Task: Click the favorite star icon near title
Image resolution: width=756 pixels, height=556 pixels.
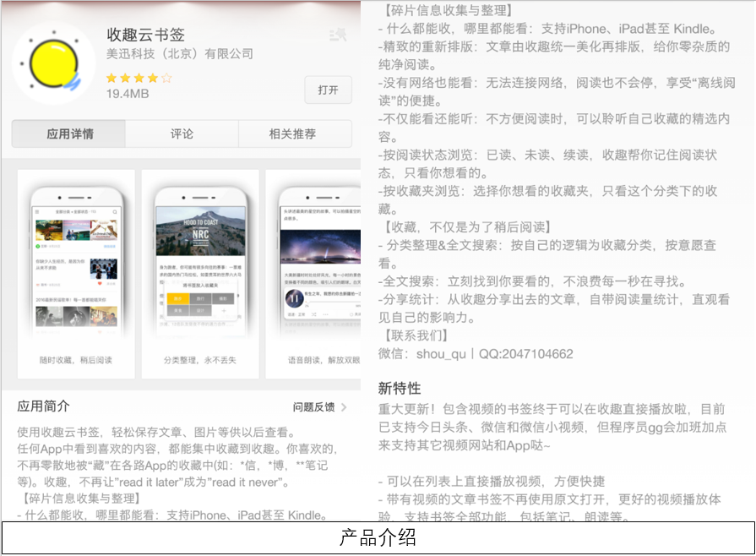Action: 338,35
